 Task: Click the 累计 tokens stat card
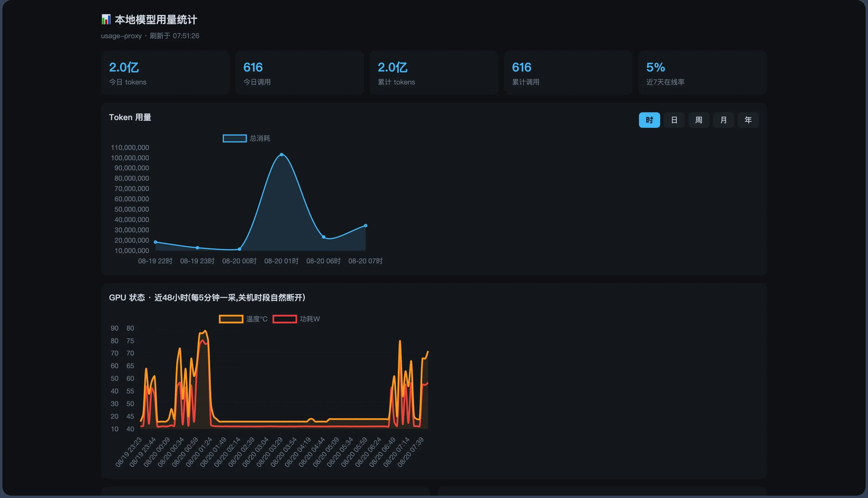point(434,73)
